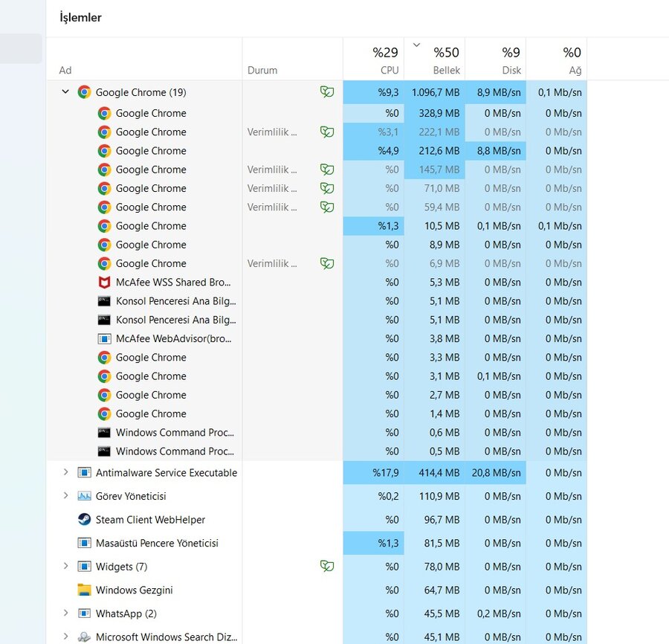The width and height of the screenshot is (669, 644).
Task: Click the Steam Client WebHelper icon
Action: pos(84,520)
